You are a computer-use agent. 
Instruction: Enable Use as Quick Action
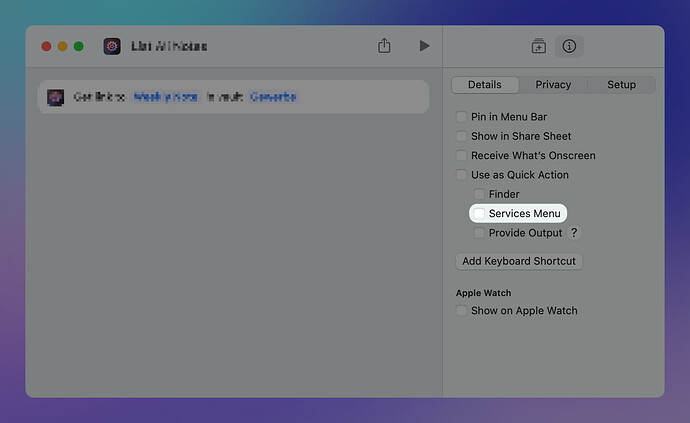coord(462,175)
